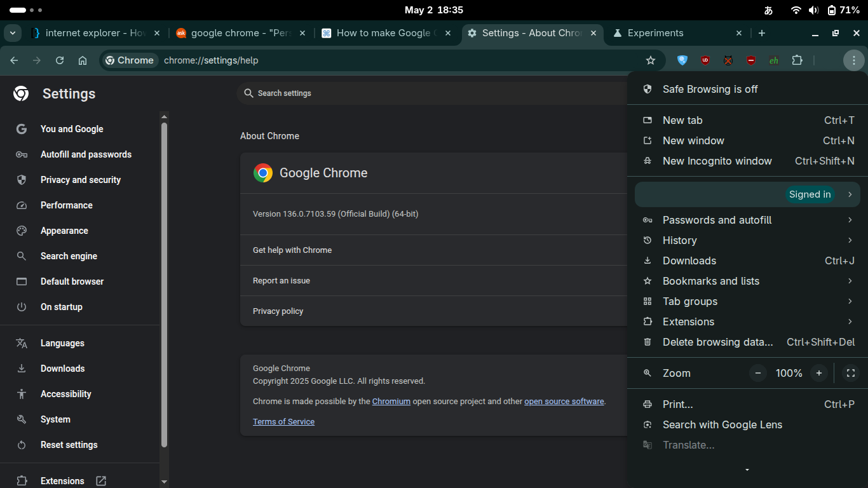Open On startup settings

point(62,307)
